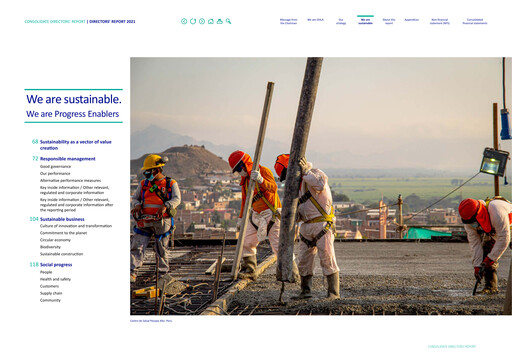Open 'About this report' tab
Viewport: 512px width, 362px height.
point(389,21)
